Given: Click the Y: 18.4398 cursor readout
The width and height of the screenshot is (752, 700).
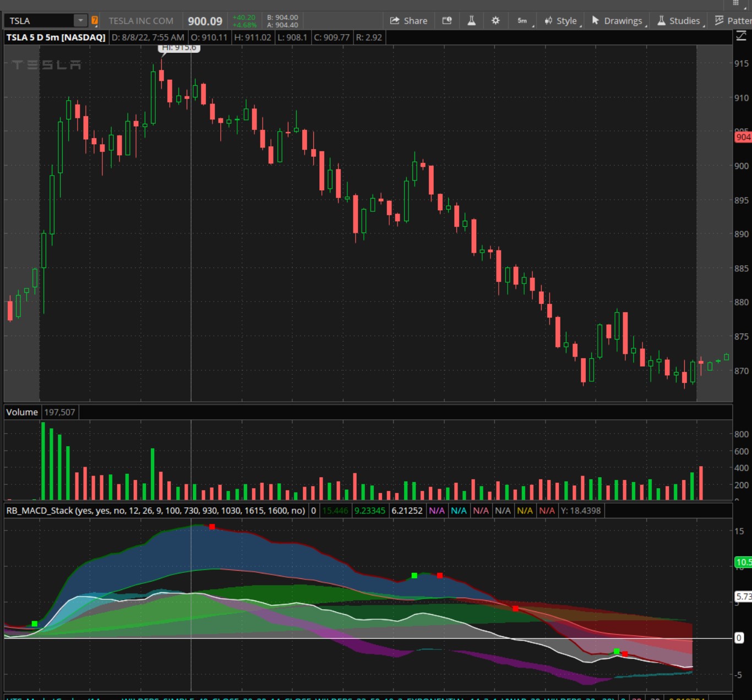Looking at the screenshot, I should coord(581,511).
